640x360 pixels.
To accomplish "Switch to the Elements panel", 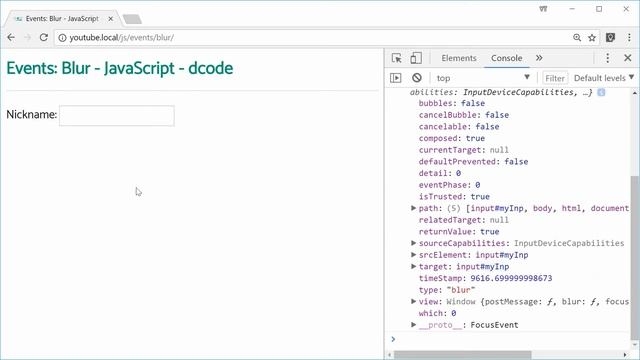I will (x=459, y=58).
